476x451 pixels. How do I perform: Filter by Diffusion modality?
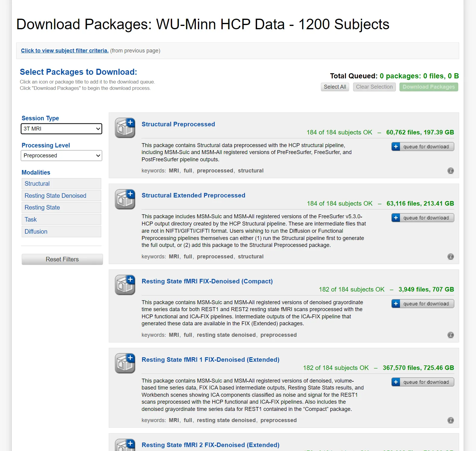(61, 232)
